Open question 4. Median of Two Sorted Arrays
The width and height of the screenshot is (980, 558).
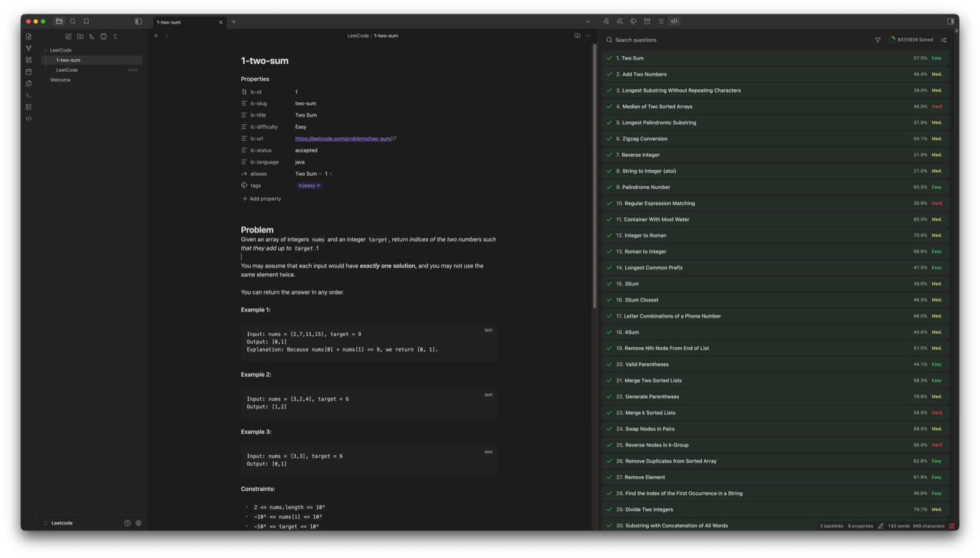tap(775, 107)
